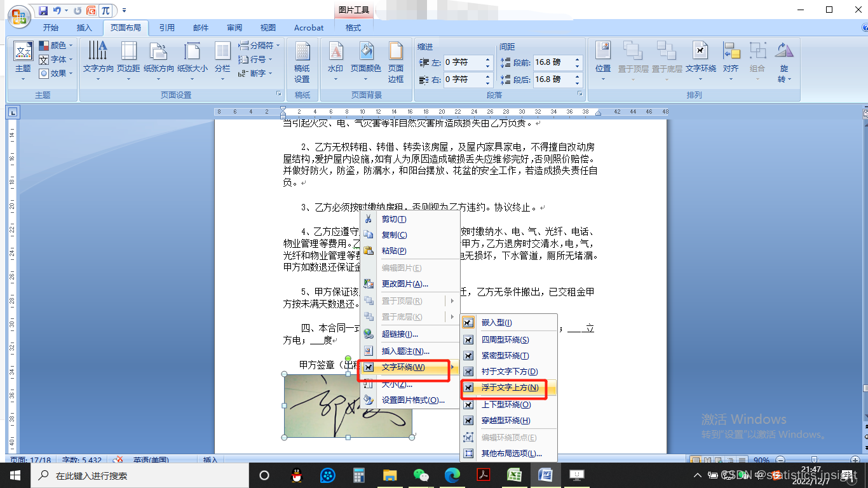Open Paper Orientation (纸张方向) menu

[158, 61]
